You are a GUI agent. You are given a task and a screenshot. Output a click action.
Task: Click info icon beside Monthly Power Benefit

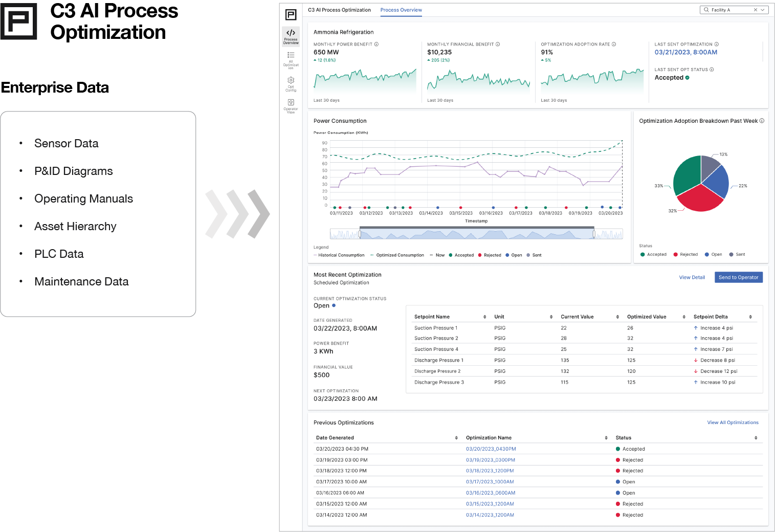pyautogui.click(x=377, y=45)
